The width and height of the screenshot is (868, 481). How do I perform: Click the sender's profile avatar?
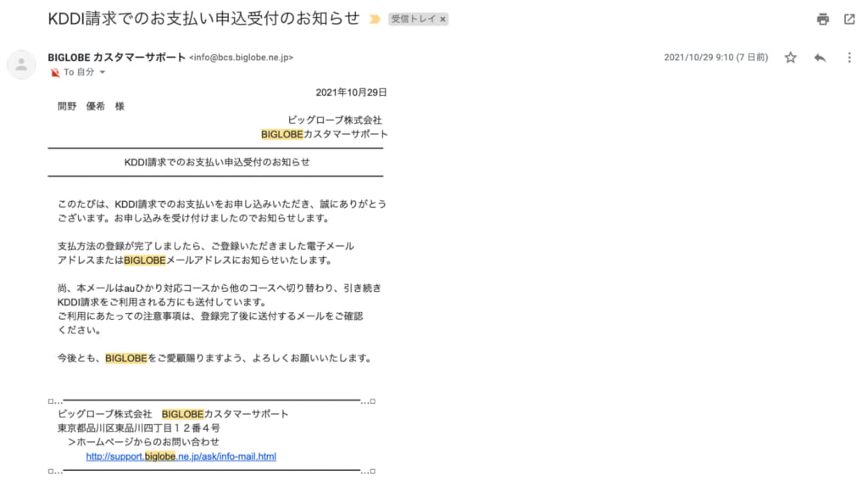21,64
